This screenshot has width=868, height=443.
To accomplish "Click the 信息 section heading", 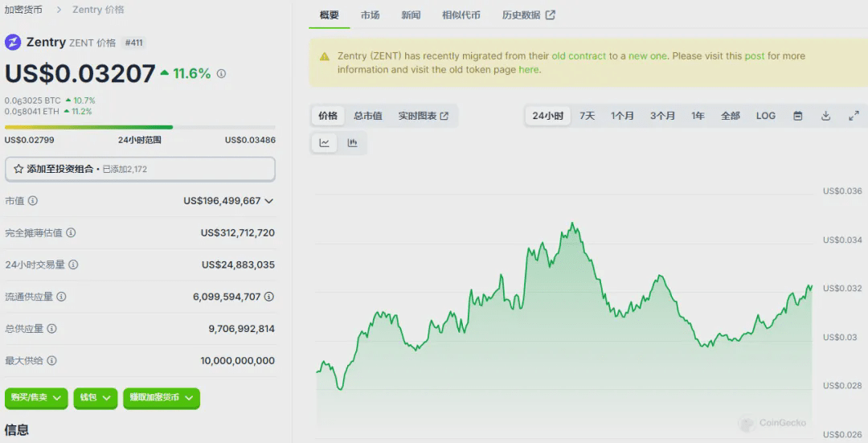I will (x=17, y=429).
